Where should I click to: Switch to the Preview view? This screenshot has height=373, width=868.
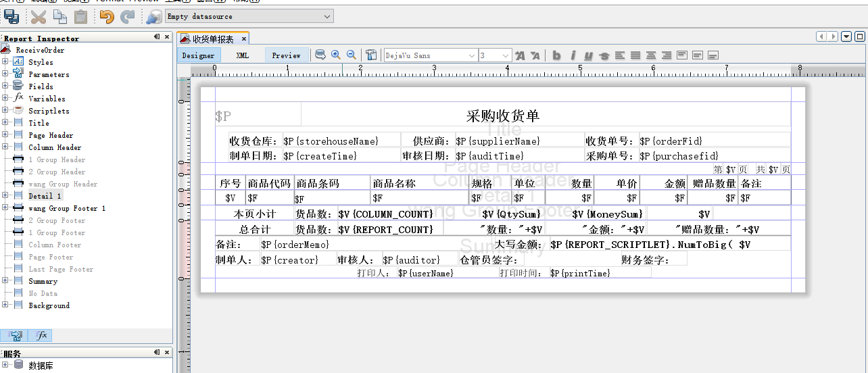click(287, 55)
